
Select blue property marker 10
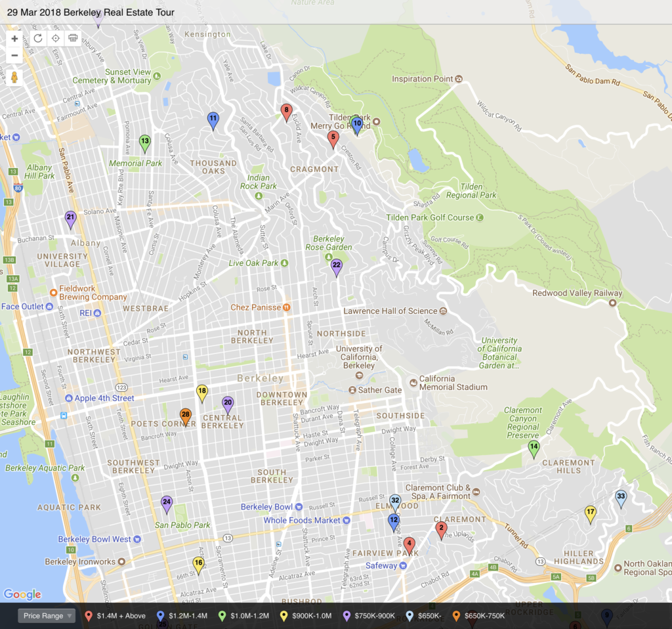pos(356,125)
